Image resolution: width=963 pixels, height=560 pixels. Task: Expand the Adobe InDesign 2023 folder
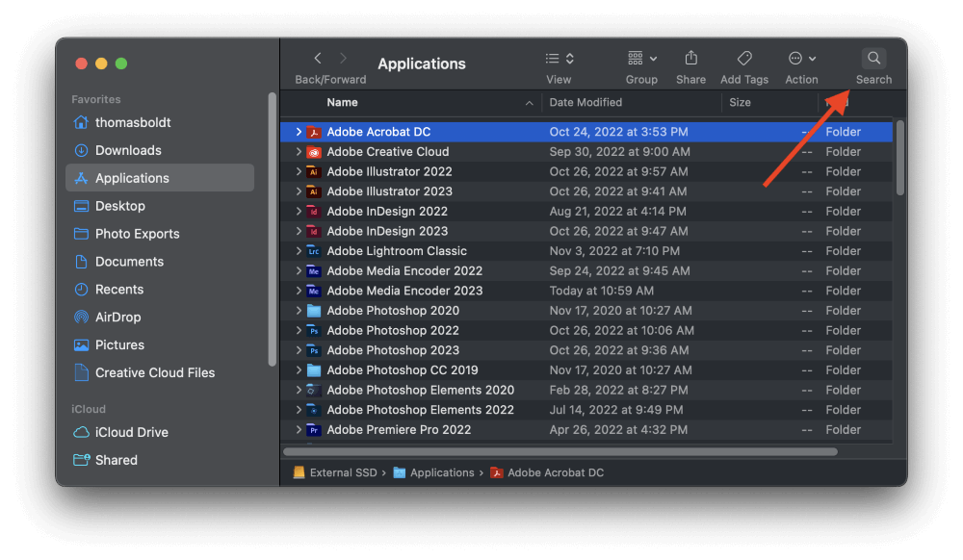pyautogui.click(x=299, y=231)
